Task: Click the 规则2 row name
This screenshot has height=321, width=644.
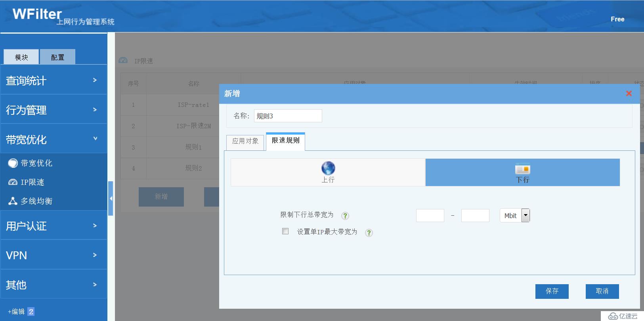Action: point(194,168)
